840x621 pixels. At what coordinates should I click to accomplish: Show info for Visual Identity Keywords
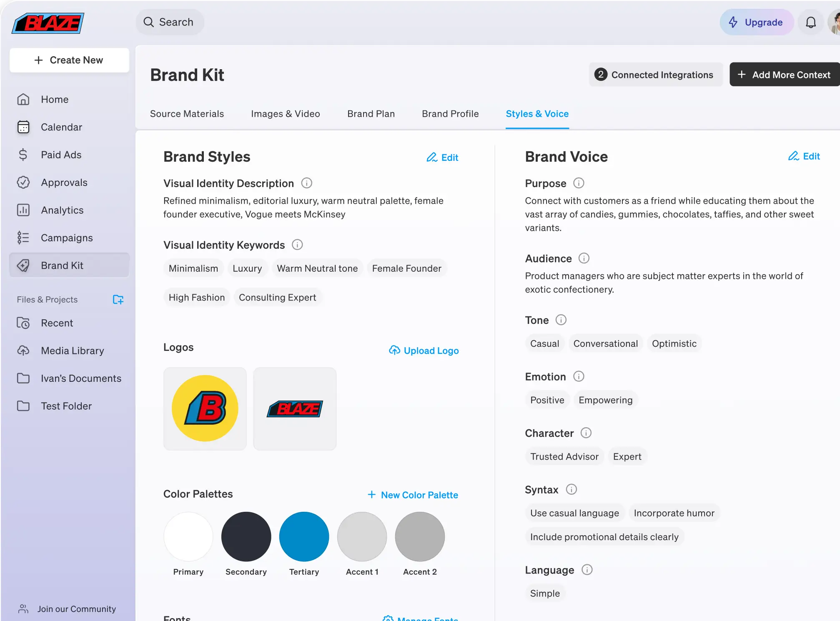297,245
